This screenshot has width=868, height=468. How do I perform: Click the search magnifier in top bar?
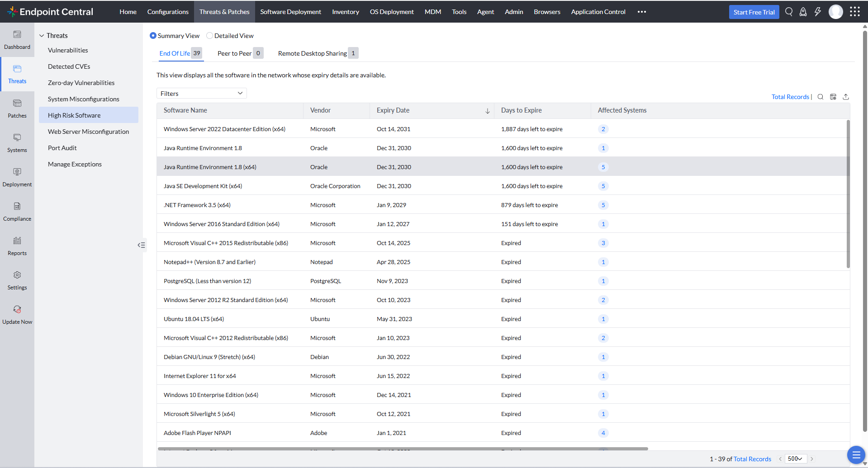[789, 12]
